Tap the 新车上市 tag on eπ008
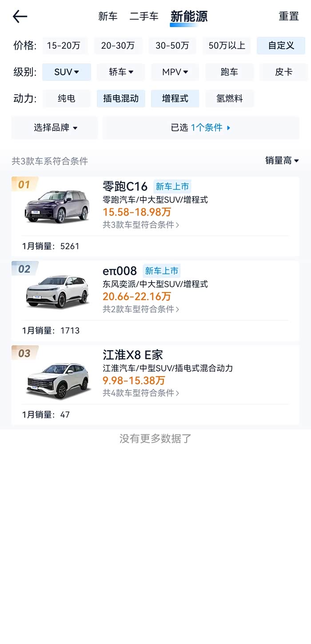 click(161, 271)
